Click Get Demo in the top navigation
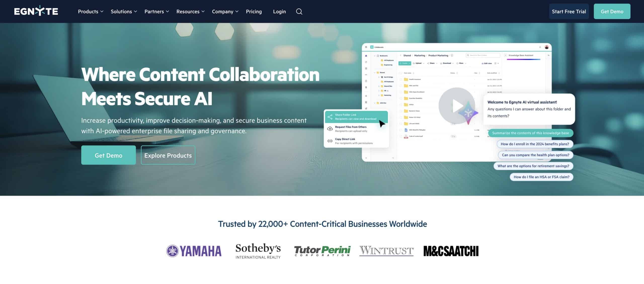This screenshot has height=284, width=644. (x=612, y=12)
